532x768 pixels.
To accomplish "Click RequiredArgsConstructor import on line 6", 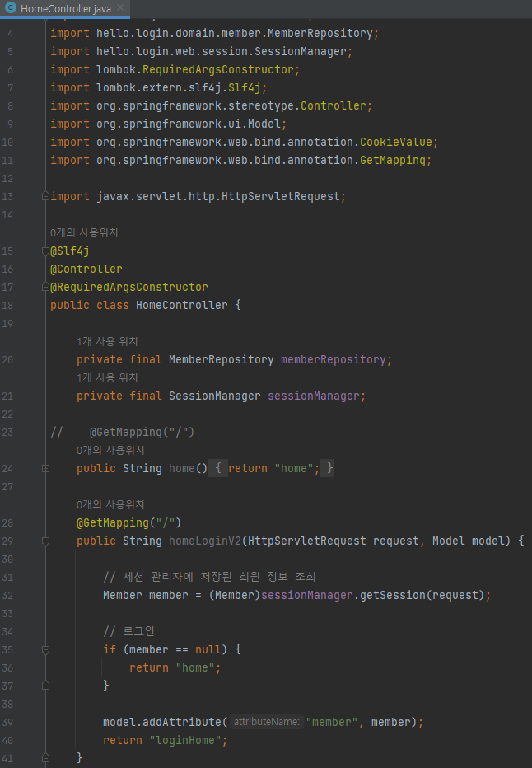I will click(x=217, y=69).
